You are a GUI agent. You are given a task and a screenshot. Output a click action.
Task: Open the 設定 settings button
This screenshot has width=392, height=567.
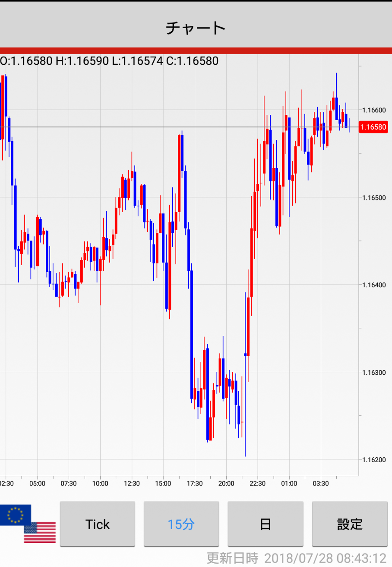(350, 524)
